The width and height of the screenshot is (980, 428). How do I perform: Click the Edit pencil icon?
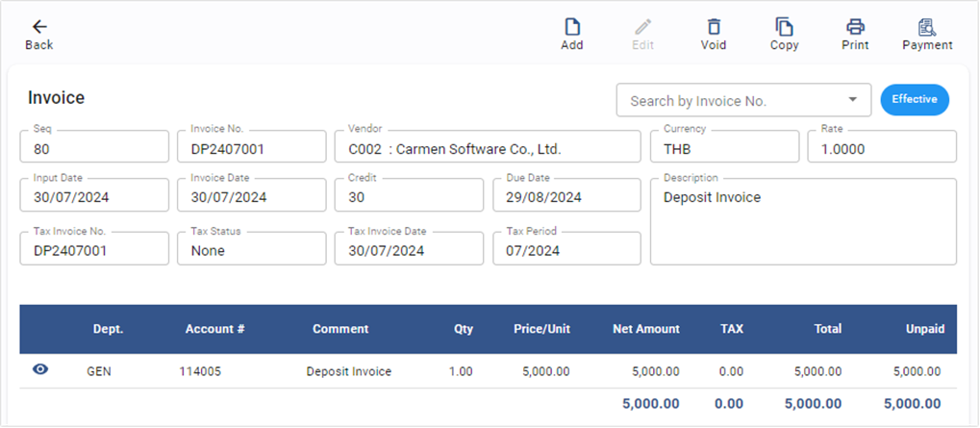click(x=643, y=27)
